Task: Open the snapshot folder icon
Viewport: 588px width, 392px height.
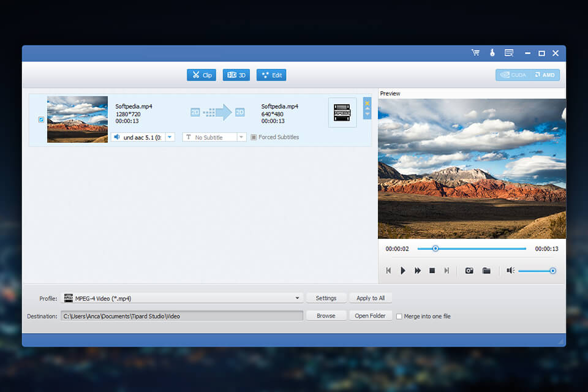Action: [486, 270]
